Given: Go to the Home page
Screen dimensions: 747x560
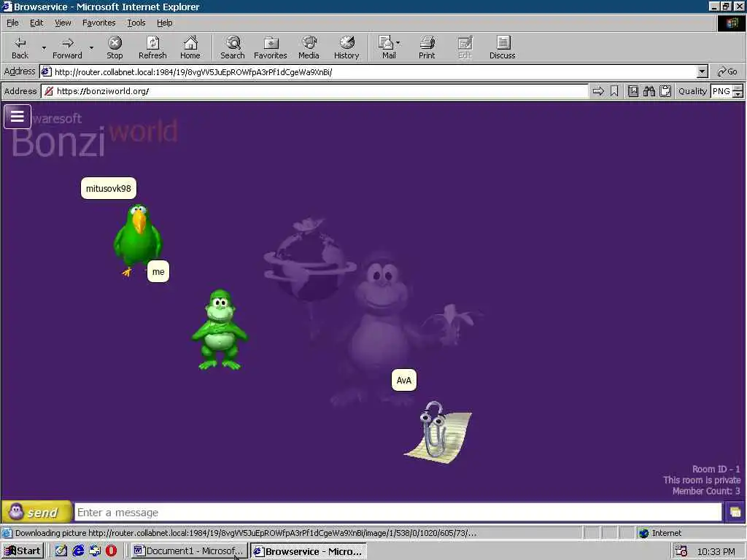Looking at the screenshot, I should pyautogui.click(x=190, y=47).
